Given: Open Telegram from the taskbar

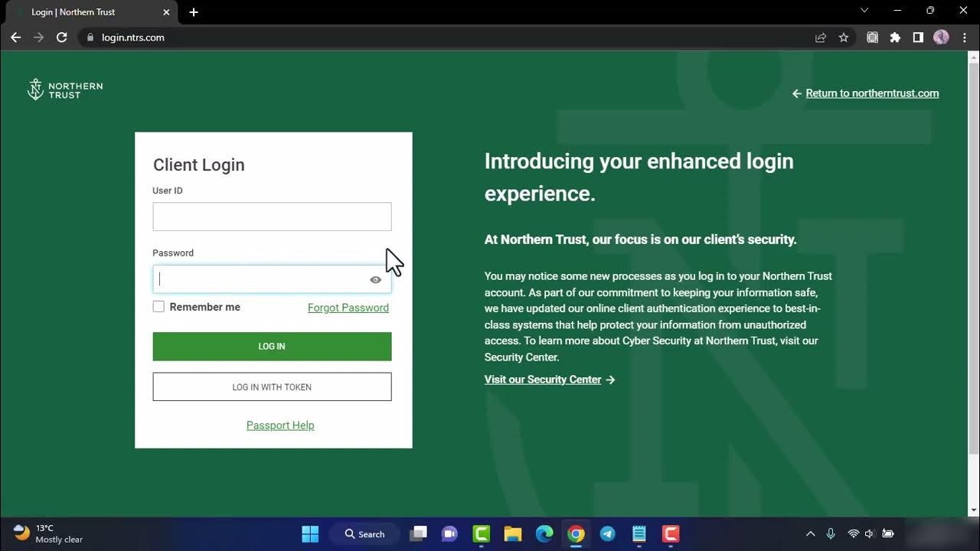Looking at the screenshot, I should click(608, 534).
